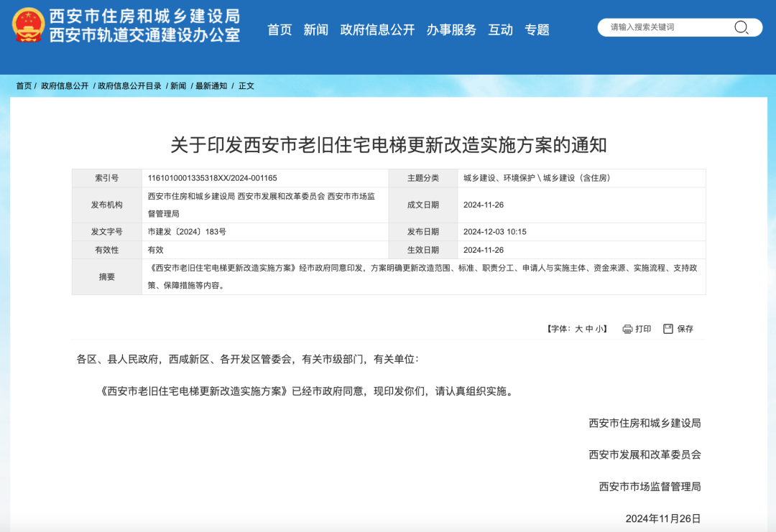Image resolution: width=776 pixels, height=532 pixels.
Task: Click the greeting line 各区、县人民政府
Action: click(x=247, y=360)
